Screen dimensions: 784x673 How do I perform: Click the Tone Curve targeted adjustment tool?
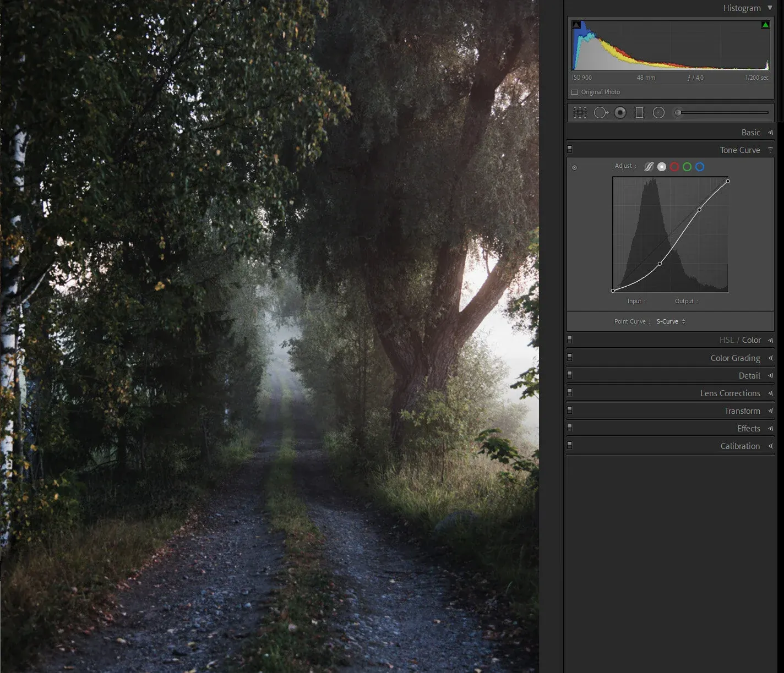tap(574, 167)
